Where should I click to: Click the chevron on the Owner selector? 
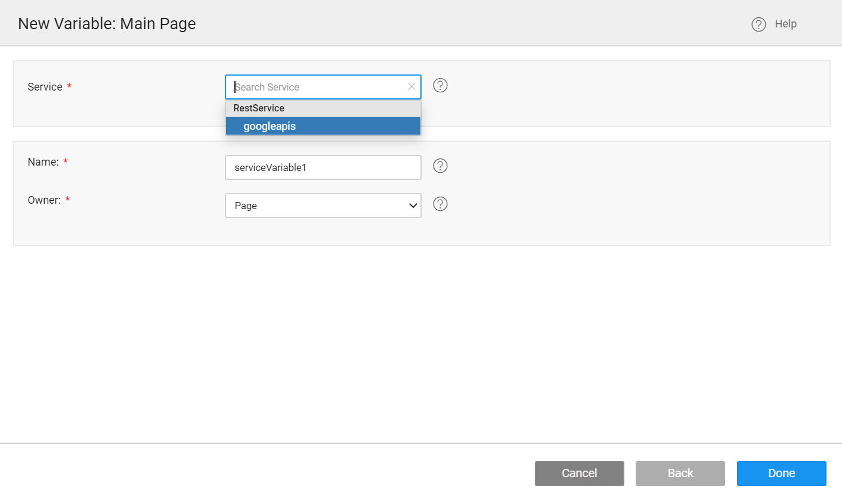click(x=413, y=205)
